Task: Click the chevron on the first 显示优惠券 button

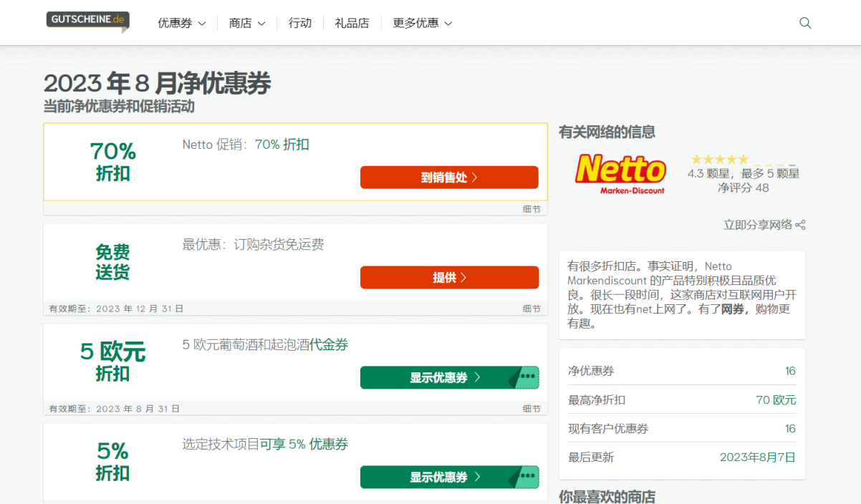Action: tap(476, 377)
